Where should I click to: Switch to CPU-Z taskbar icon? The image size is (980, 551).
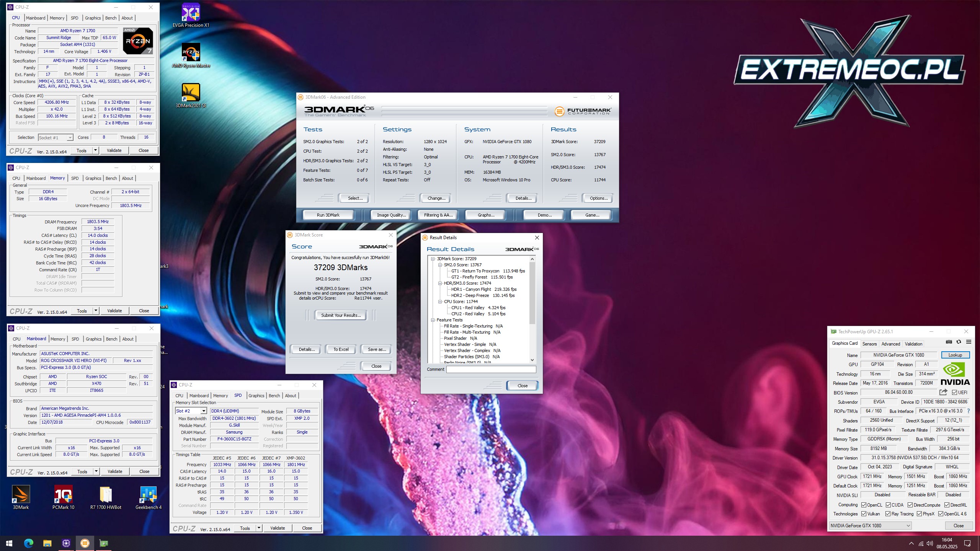point(66,543)
